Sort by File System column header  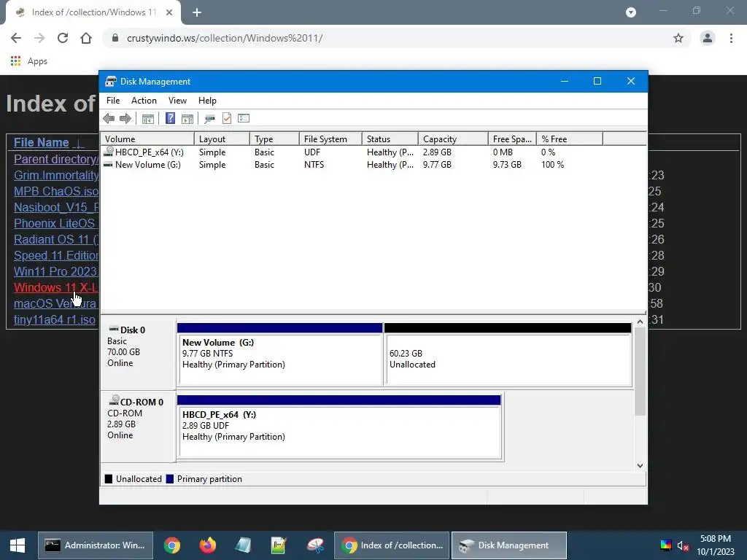[x=330, y=139]
